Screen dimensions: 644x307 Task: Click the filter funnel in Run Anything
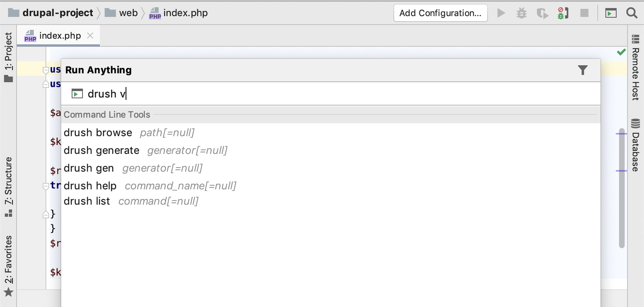(582, 70)
